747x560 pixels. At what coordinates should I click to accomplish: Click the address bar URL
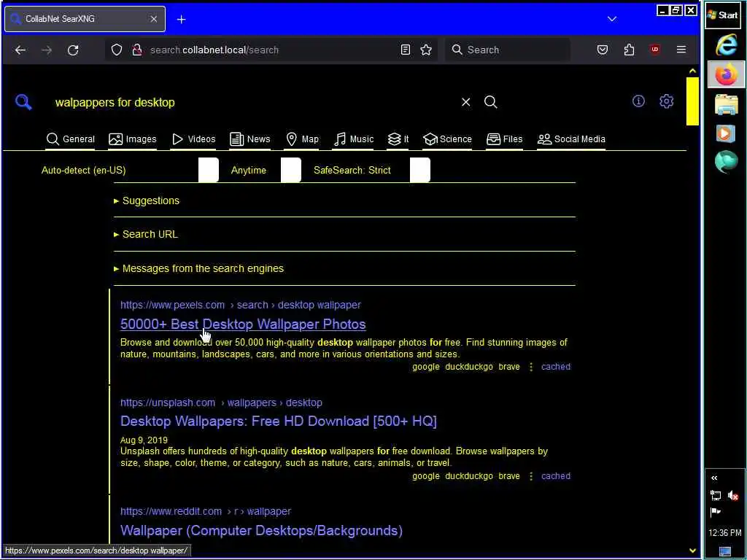(214, 50)
